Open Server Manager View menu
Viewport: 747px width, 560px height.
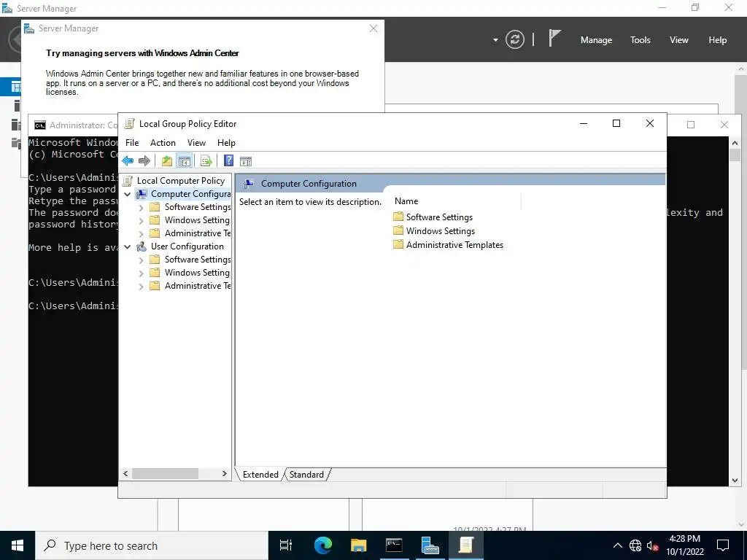pyautogui.click(x=679, y=40)
